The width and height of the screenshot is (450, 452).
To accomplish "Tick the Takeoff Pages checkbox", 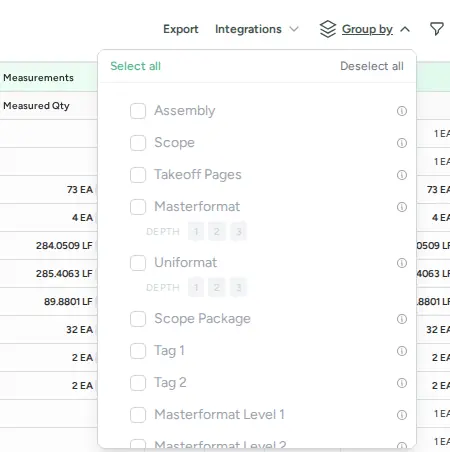I will pyautogui.click(x=138, y=175).
